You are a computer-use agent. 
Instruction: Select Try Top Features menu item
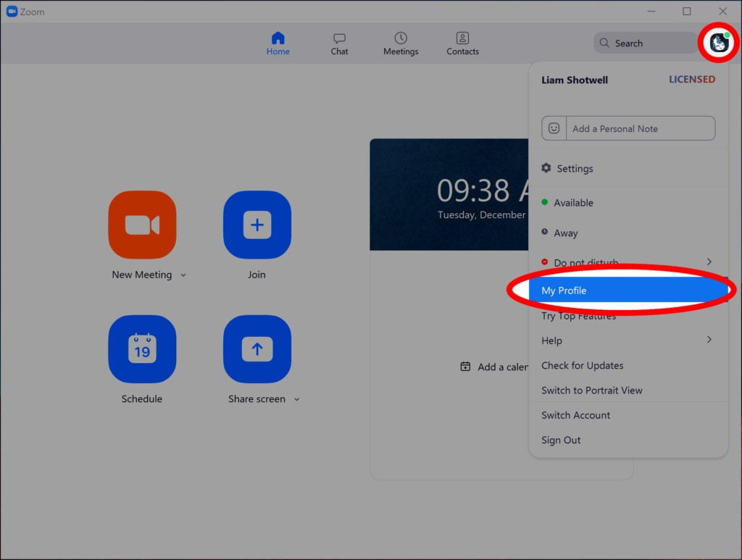click(628, 316)
